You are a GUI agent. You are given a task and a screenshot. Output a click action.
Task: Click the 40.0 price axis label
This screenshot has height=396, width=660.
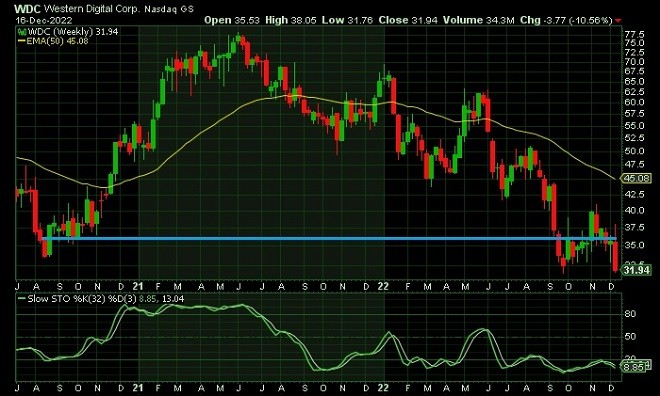(x=634, y=210)
